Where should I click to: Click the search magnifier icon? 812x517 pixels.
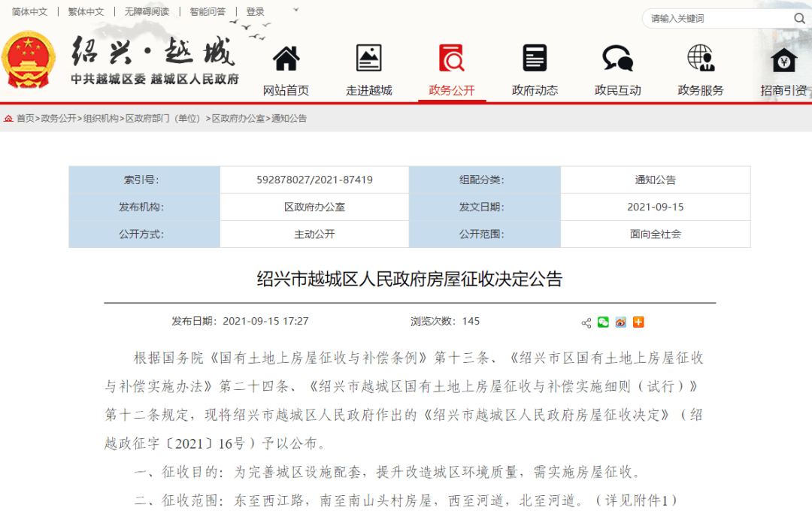pyautogui.click(x=799, y=17)
